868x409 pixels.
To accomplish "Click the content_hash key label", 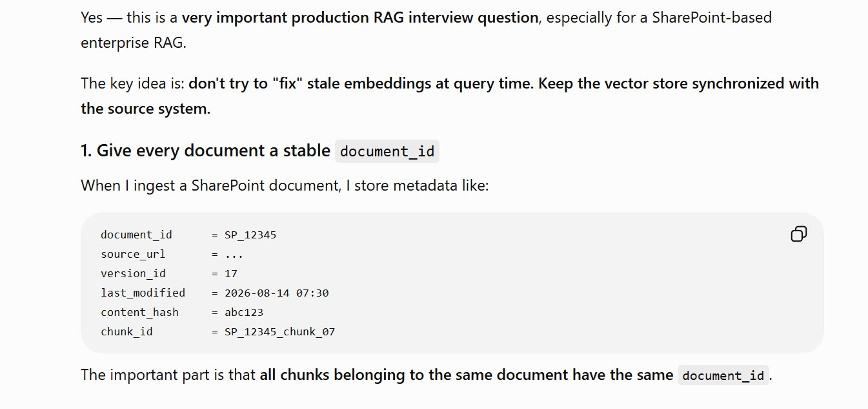I will click(139, 313).
